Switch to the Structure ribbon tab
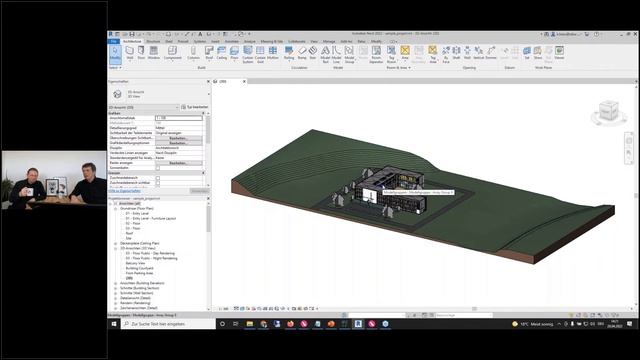Image resolution: width=640 pixels, height=360 pixels. pos(153,41)
